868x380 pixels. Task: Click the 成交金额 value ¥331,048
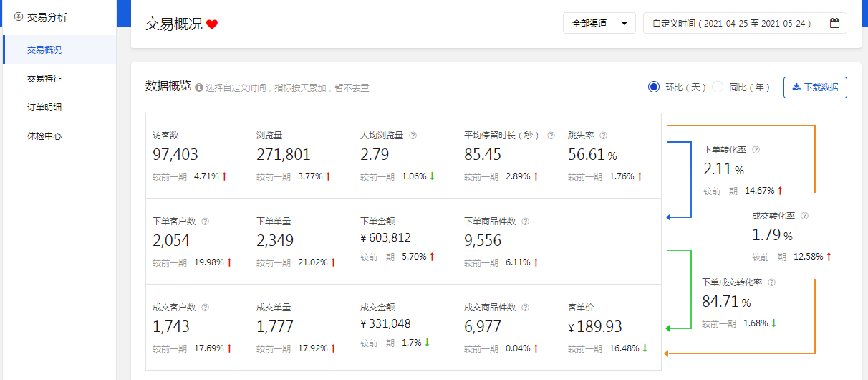[385, 323]
